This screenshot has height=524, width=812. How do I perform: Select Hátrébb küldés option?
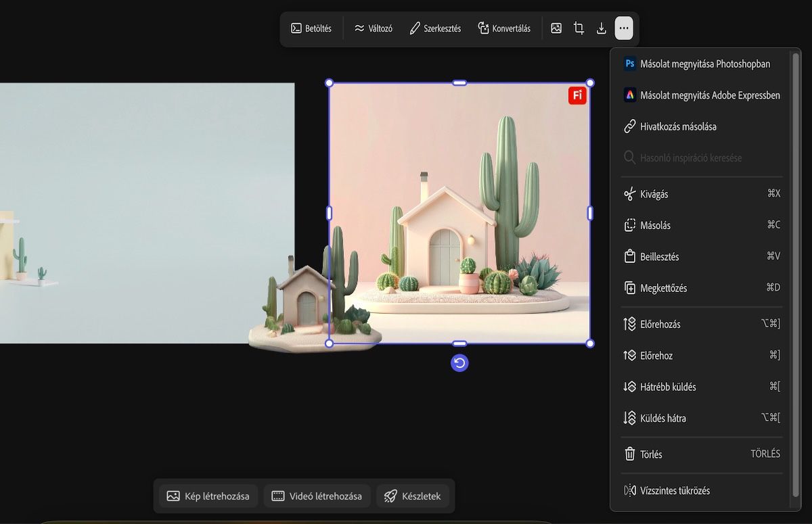pos(668,387)
